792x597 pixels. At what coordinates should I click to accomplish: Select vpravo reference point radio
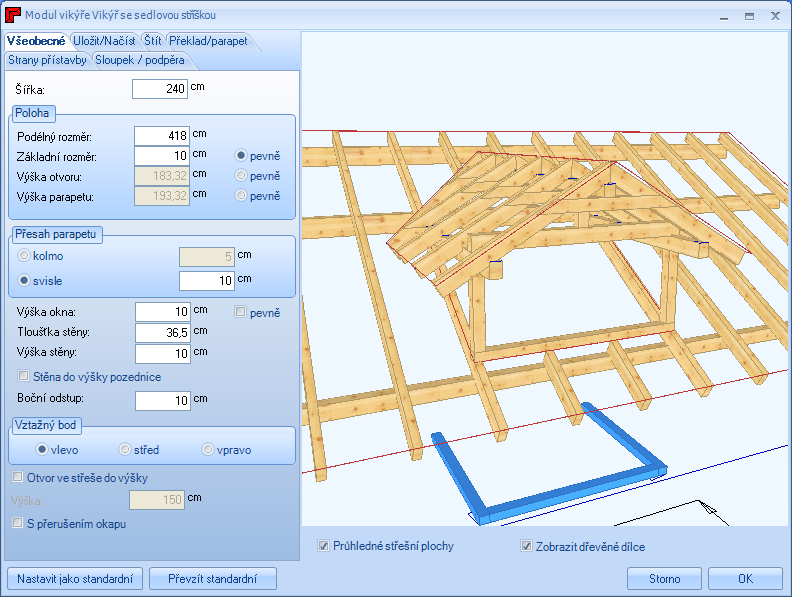click(208, 449)
